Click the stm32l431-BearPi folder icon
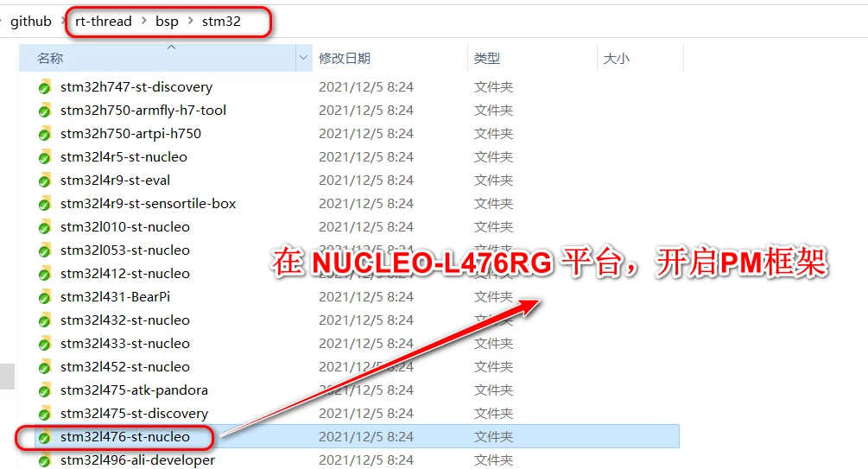The height and width of the screenshot is (469, 868). point(45,297)
